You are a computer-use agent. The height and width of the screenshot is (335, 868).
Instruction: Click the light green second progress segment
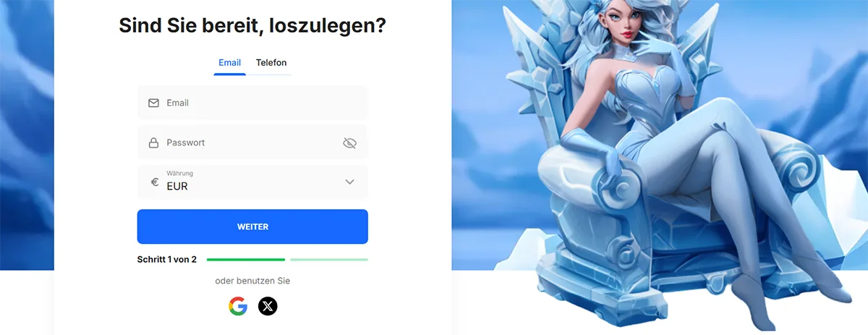pyautogui.click(x=329, y=259)
